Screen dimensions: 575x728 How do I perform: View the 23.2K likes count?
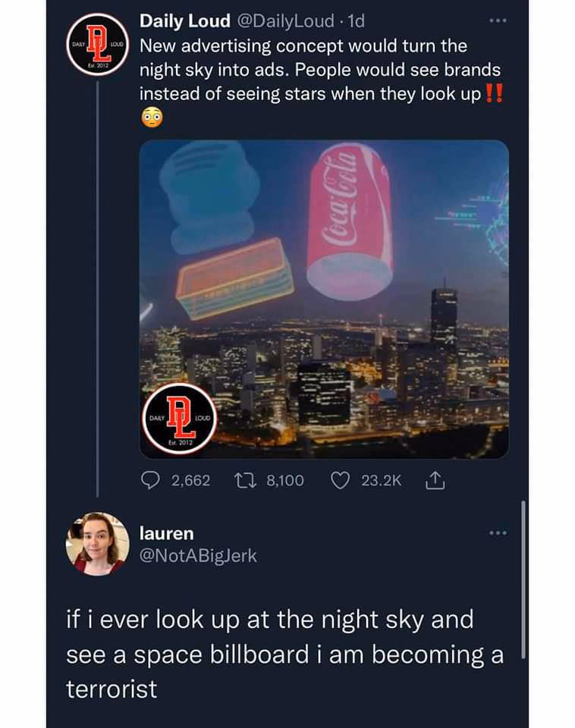[382, 481]
